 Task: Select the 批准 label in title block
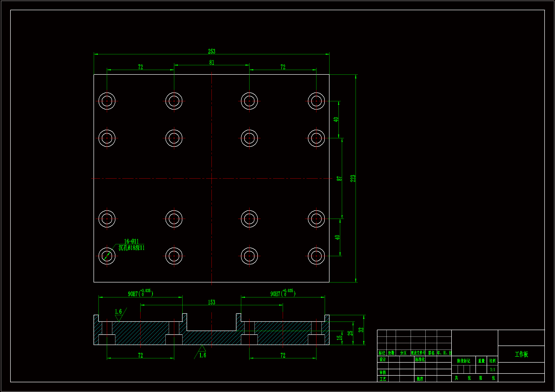point(420,379)
